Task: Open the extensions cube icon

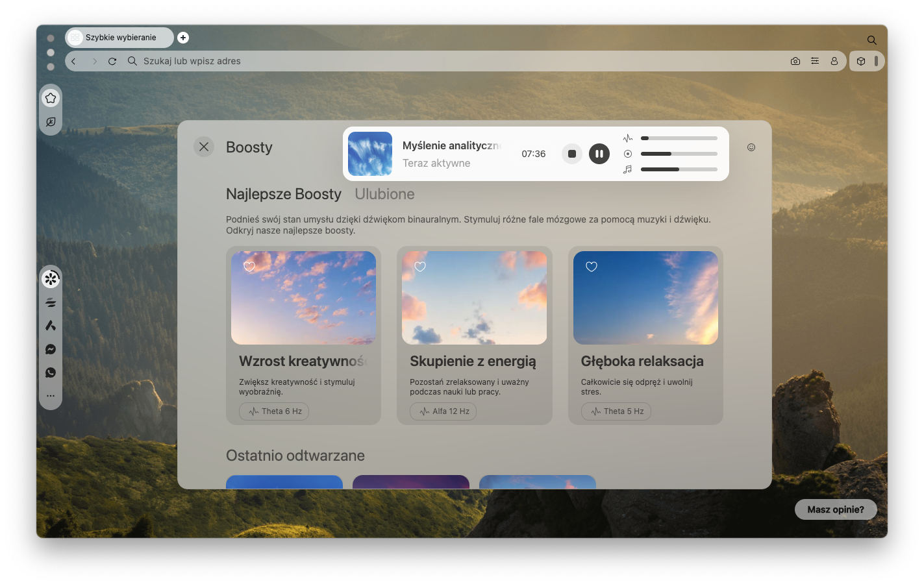Action: pyautogui.click(x=861, y=61)
